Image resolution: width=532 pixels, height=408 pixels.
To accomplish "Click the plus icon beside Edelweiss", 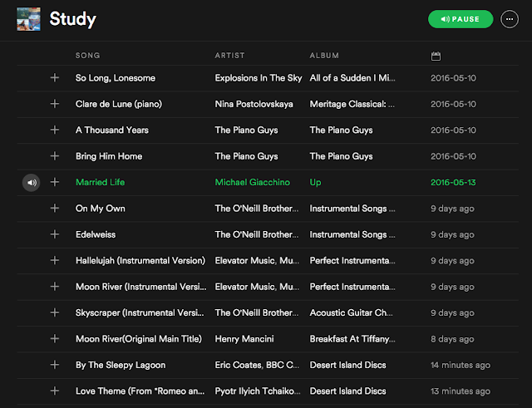I will click(x=55, y=234).
